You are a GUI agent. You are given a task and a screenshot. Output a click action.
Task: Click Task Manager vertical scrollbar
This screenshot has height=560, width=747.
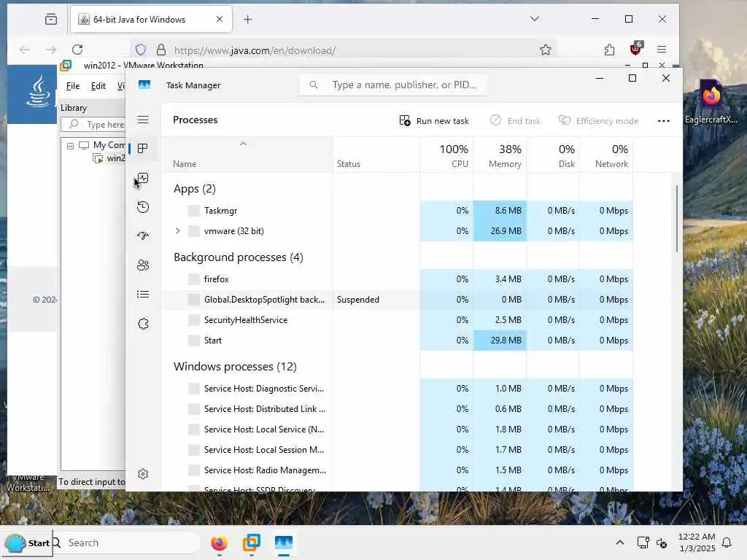[676, 219]
